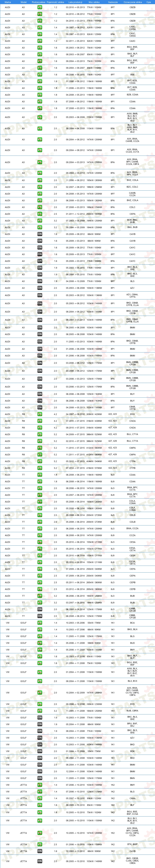Click the BTK, BGP engine code cell
This screenshot has height=868, width=155.
pos(132,844)
